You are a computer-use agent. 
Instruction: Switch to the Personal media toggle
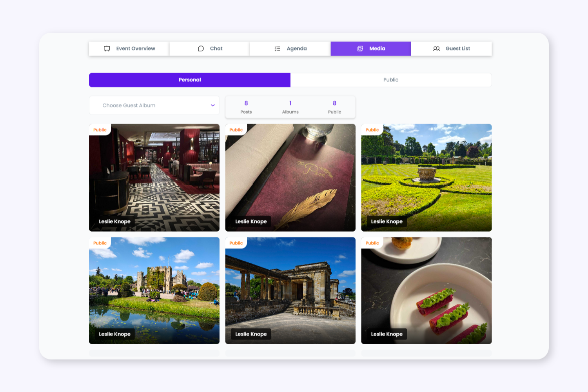tap(190, 80)
